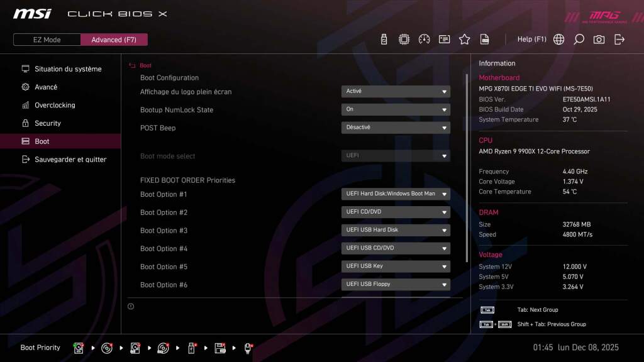Open hardware monitor via the gauge icon
644x362 pixels.
point(424,39)
